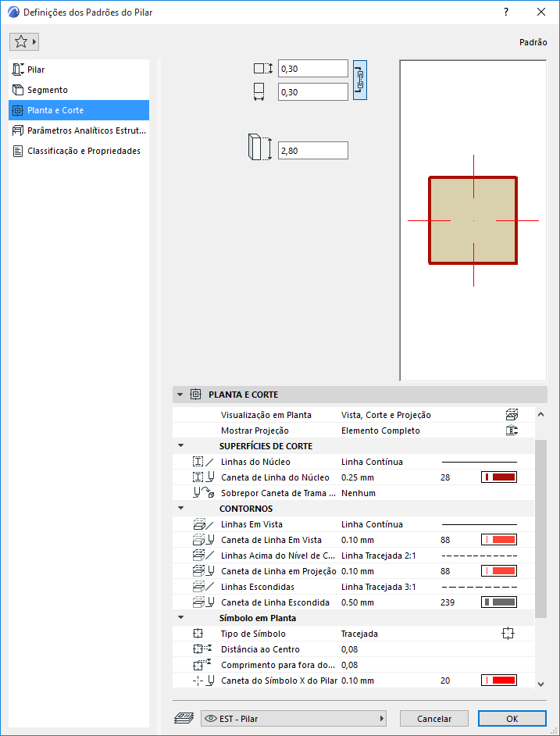Click the Mostrar Projeção icon at row end

tap(512, 431)
